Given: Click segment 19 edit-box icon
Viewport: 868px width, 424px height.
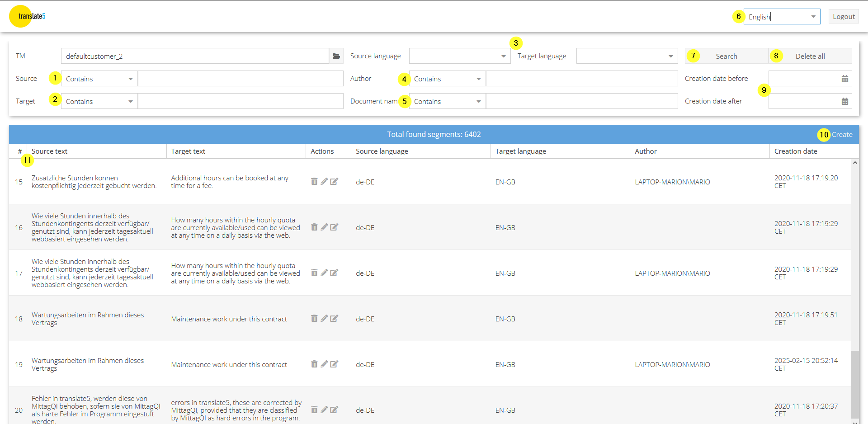Looking at the screenshot, I should tap(334, 364).
